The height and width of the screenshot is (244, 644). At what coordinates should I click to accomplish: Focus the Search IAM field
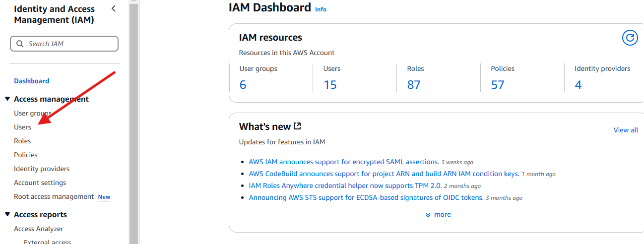(64, 44)
